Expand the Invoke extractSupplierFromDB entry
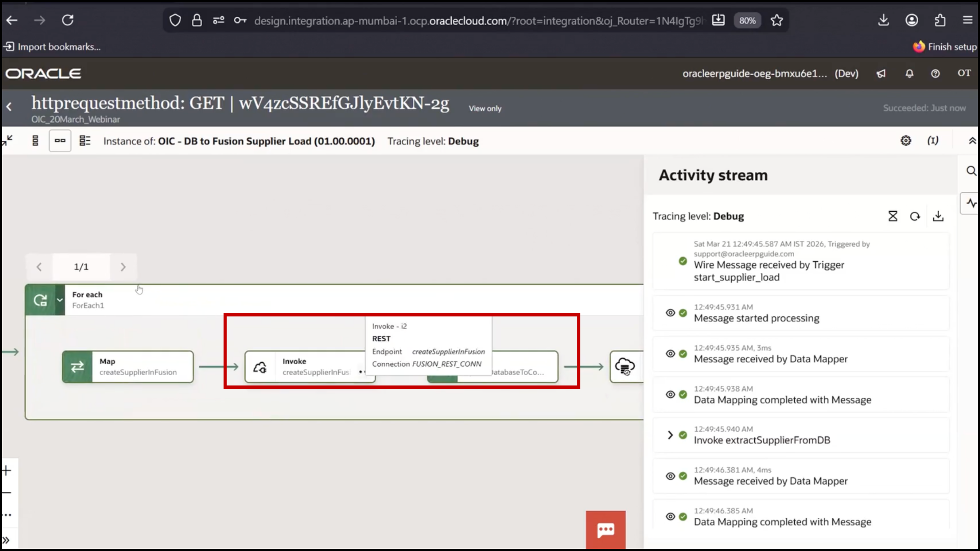The width and height of the screenshot is (980, 551). [x=670, y=435]
